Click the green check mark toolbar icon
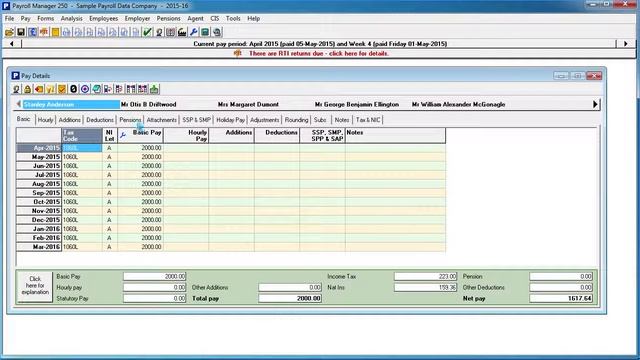640x360 pixels. pyautogui.click(x=147, y=32)
